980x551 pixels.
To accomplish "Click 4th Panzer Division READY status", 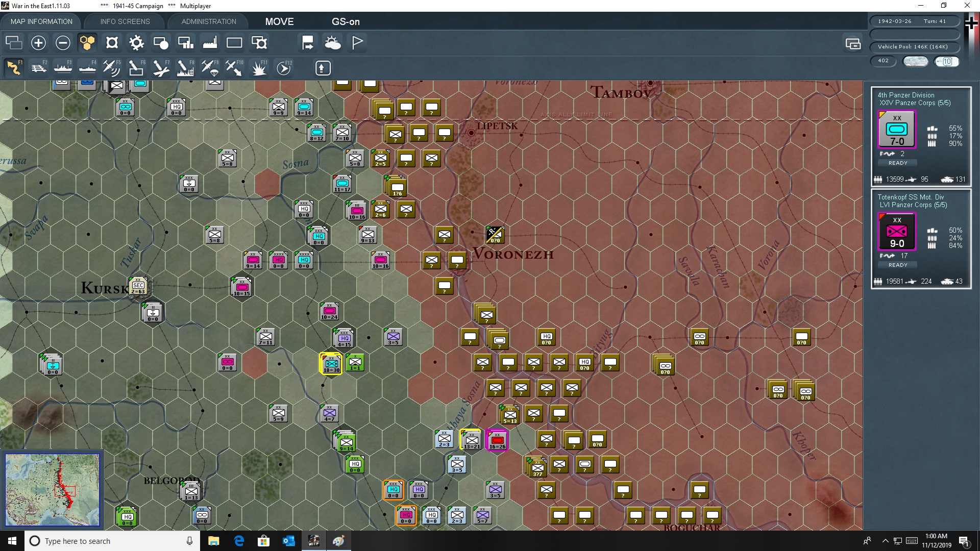I will pyautogui.click(x=898, y=163).
